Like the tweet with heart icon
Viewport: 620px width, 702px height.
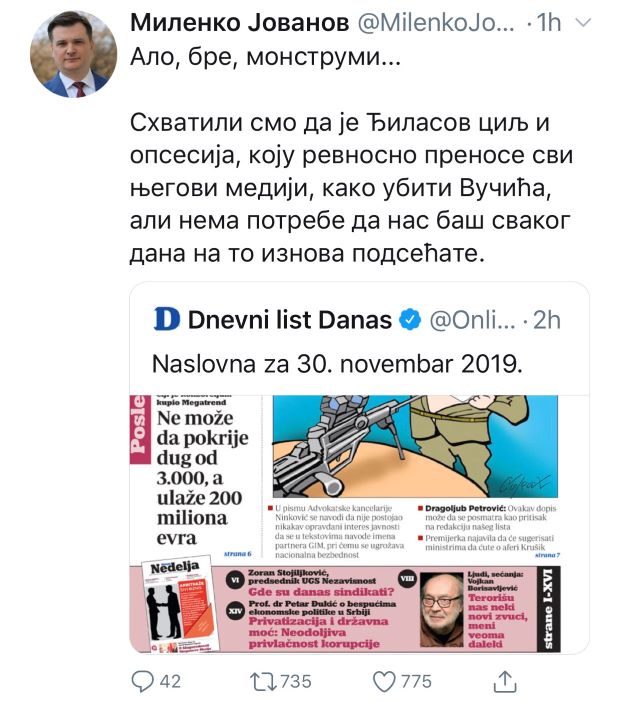click(384, 681)
